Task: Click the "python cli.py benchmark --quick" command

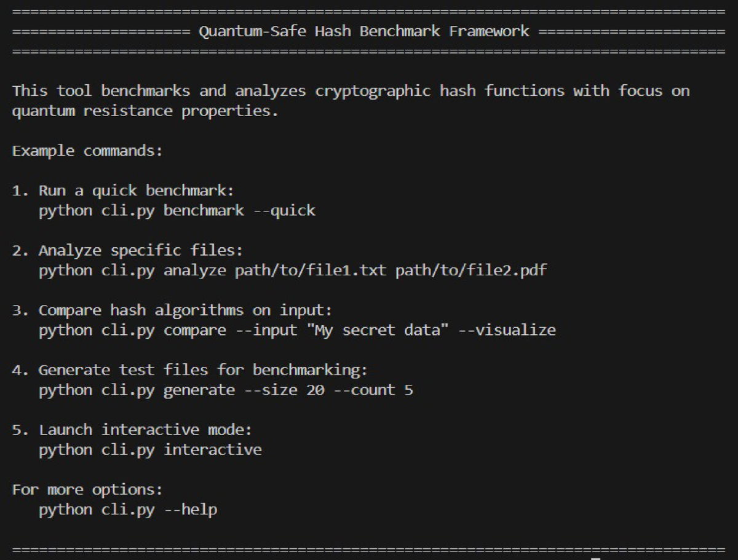Action: (x=177, y=210)
